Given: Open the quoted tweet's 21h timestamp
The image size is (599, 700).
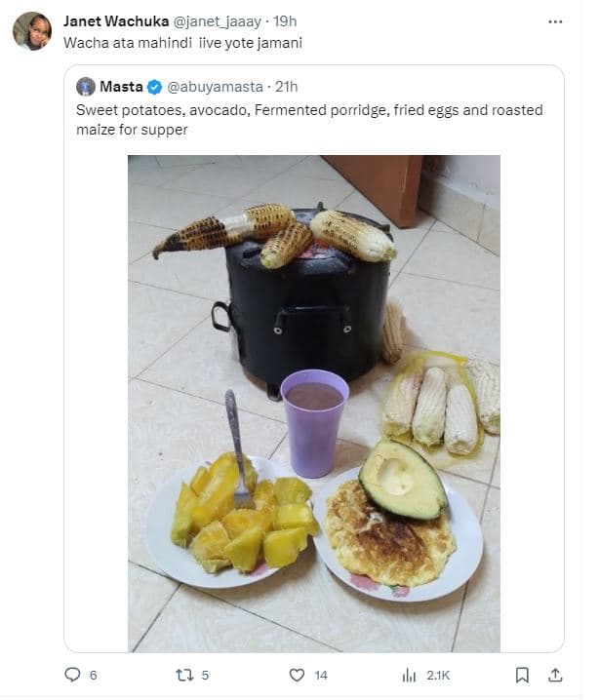Looking at the screenshot, I should (287, 87).
